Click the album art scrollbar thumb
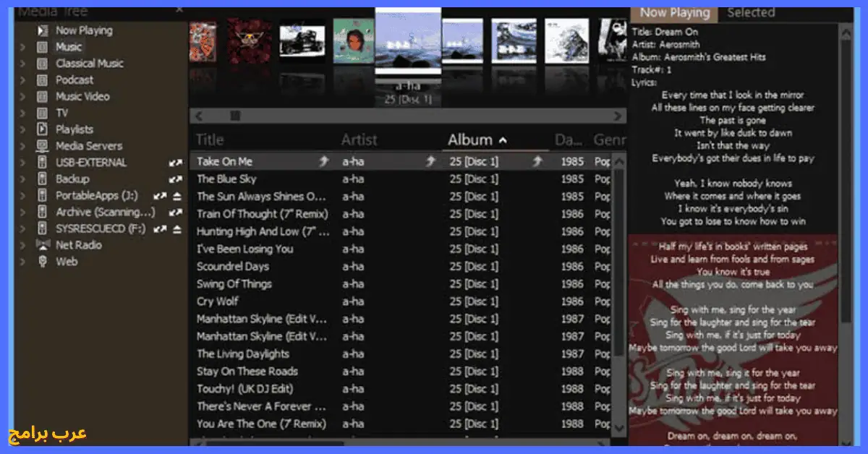 234,116
